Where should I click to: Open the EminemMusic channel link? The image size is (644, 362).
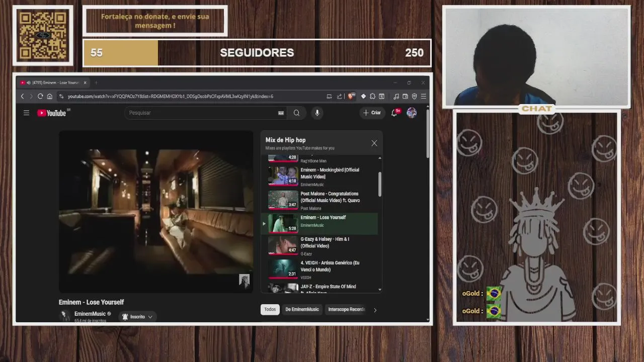coord(90,314)
